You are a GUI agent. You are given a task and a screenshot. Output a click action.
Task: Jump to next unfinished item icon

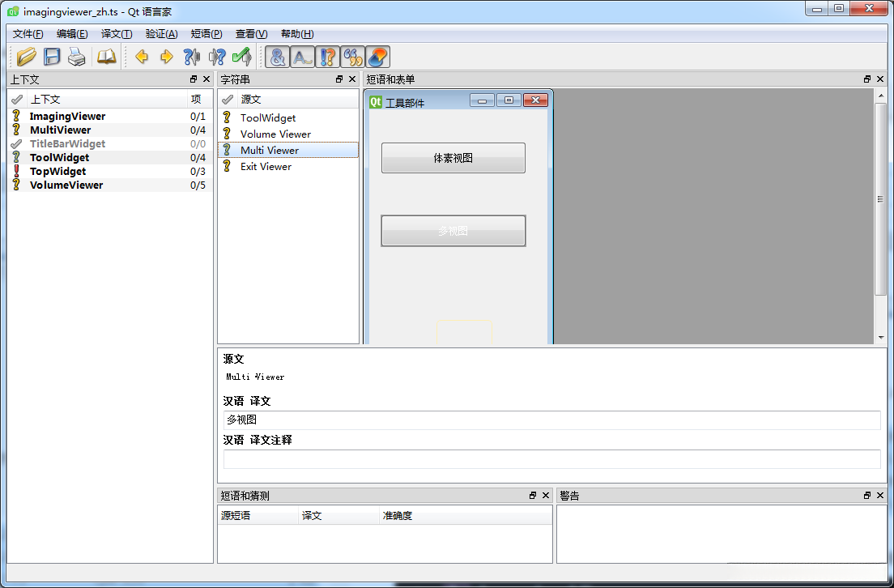pyautogui.click(x=217, y=57)
